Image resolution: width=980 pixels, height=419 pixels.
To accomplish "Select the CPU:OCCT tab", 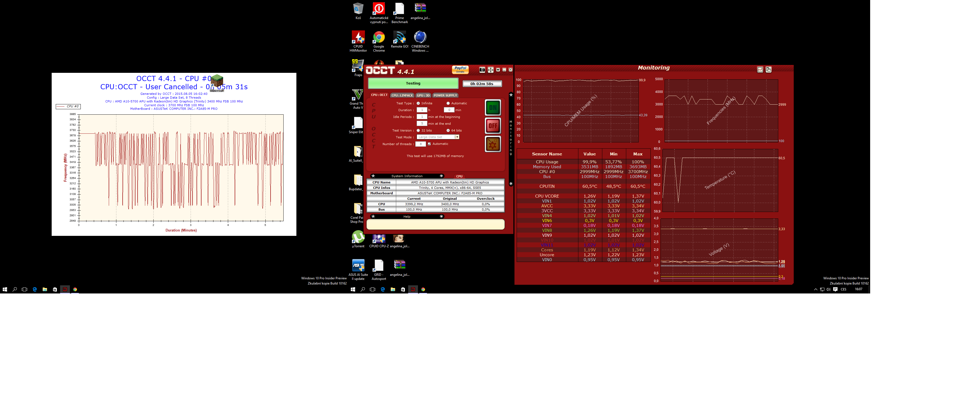I will coord(379,95).
